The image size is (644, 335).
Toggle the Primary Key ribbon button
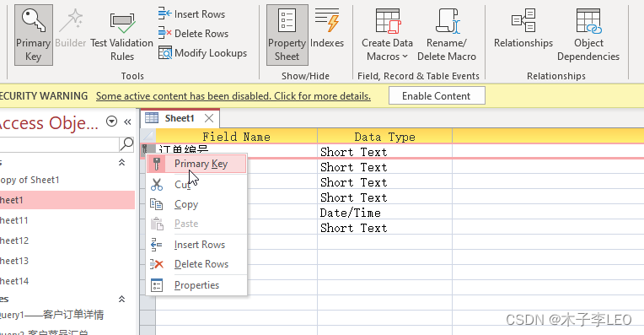coord(33,35)
